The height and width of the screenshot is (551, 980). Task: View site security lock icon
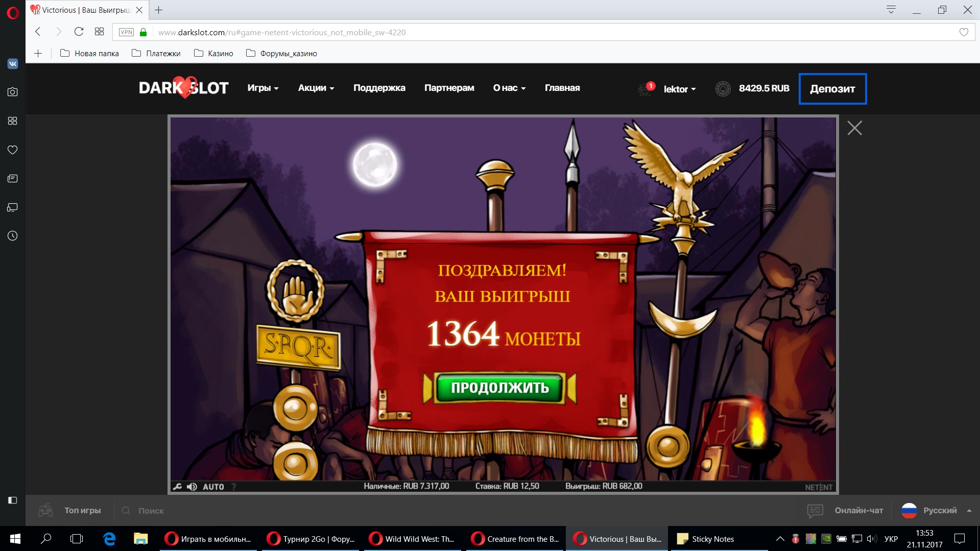[x=144, y=32]
